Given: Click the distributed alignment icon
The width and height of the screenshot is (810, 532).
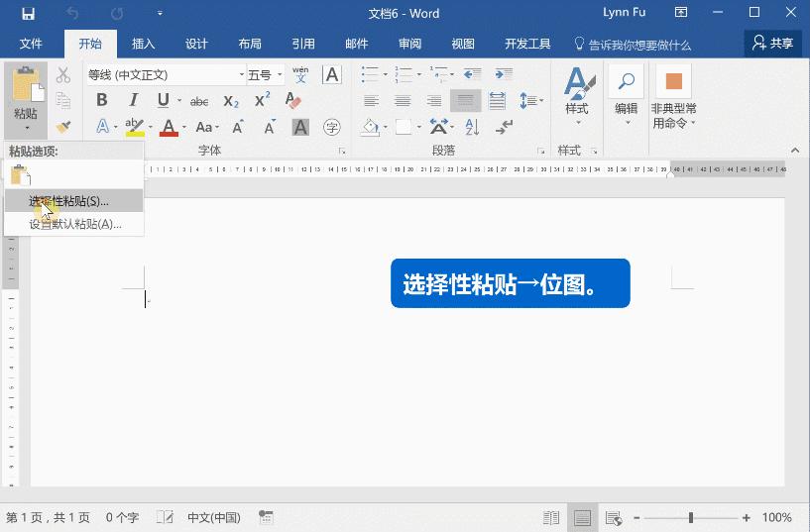Looking at the screenshot, I should click(x=497, y=101).
